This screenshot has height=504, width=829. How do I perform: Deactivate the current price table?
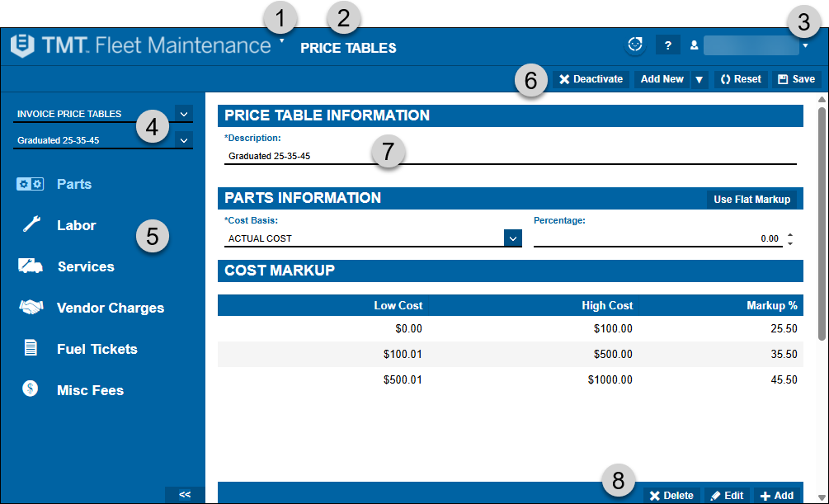(x=591, y=78)
